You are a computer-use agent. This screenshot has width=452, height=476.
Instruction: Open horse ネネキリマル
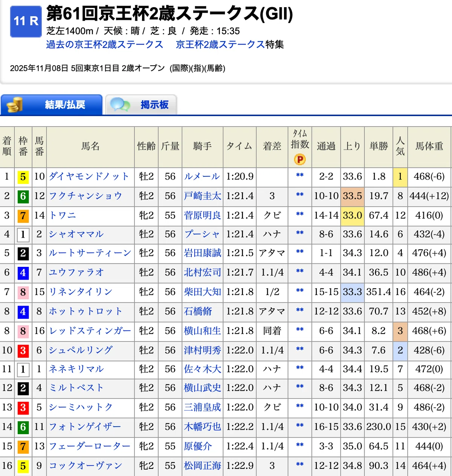point(76,369)
